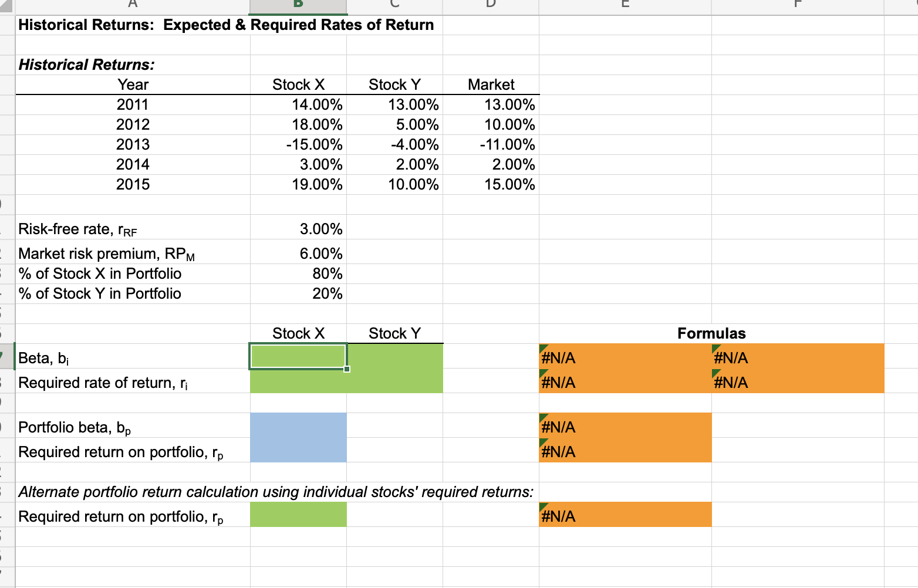Select column header B
918x588 pixels.
point(298,5)
